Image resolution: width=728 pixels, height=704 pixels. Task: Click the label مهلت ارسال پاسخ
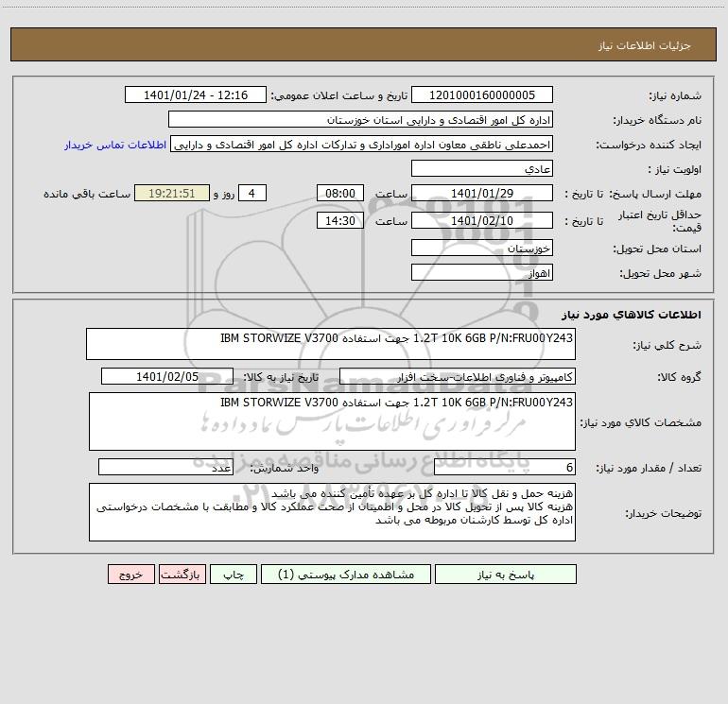click(x=654, y=194)
